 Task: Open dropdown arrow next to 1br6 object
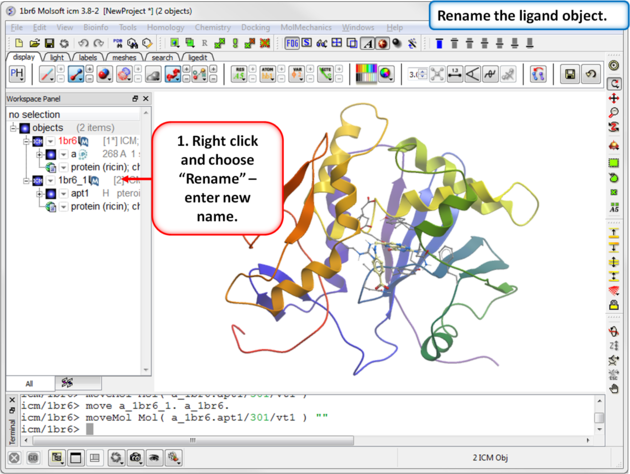click(x=50, y=142)
